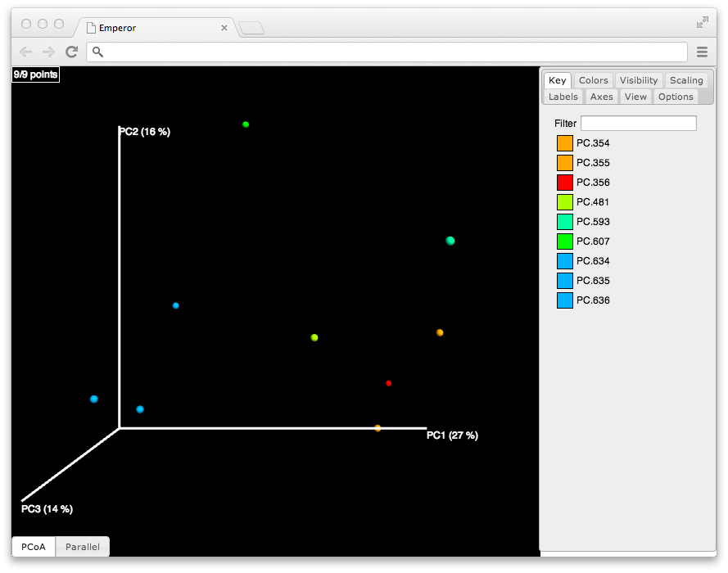Open the View tab
The height and width of the screenshot is (573, 728).
pos(635,97)
